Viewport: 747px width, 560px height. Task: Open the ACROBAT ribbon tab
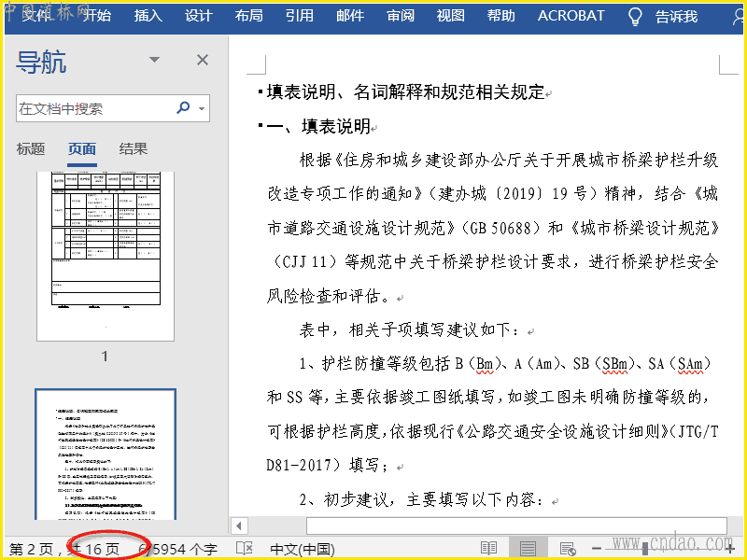[x=571, y=16]
